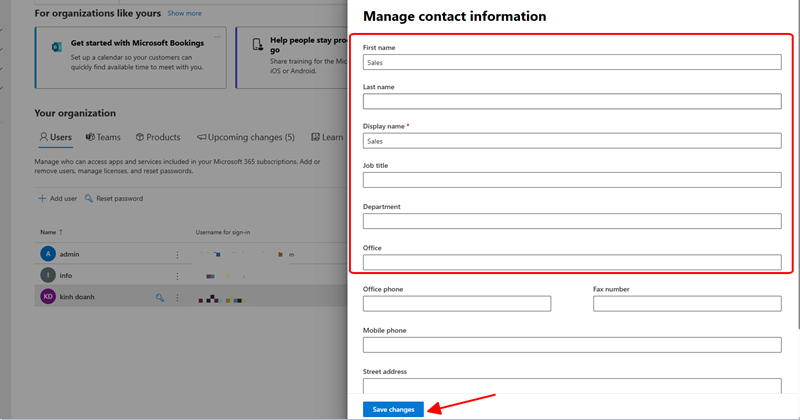Open the Users tab
The image size is (800, 420).
click(x=55, y=137)
